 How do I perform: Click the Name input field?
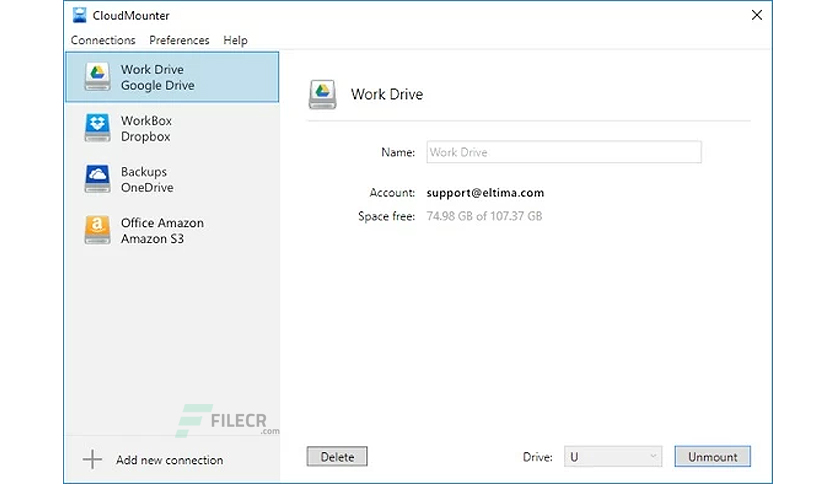point(564,152)
